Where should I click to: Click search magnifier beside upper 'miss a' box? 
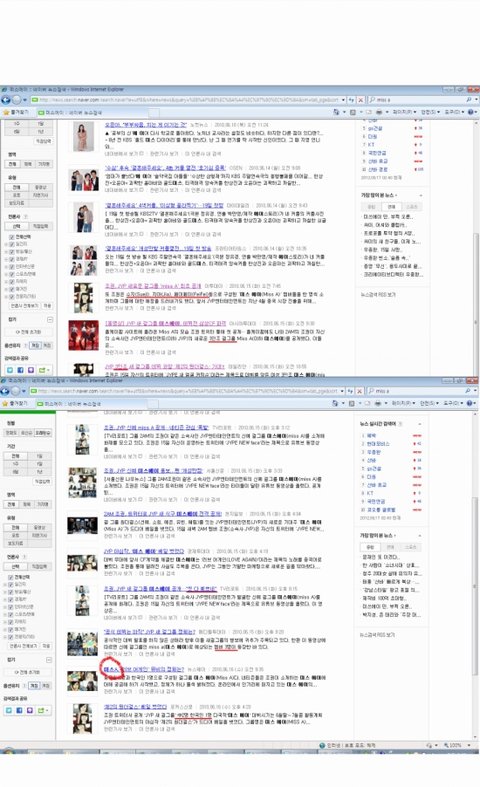(x=469, y=100)
